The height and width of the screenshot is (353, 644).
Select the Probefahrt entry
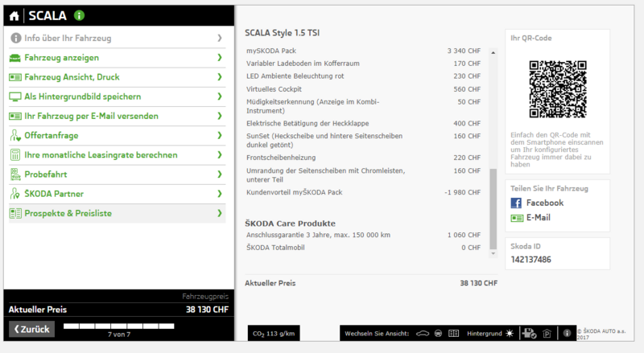pyautogui.click(x=117, y=174)
